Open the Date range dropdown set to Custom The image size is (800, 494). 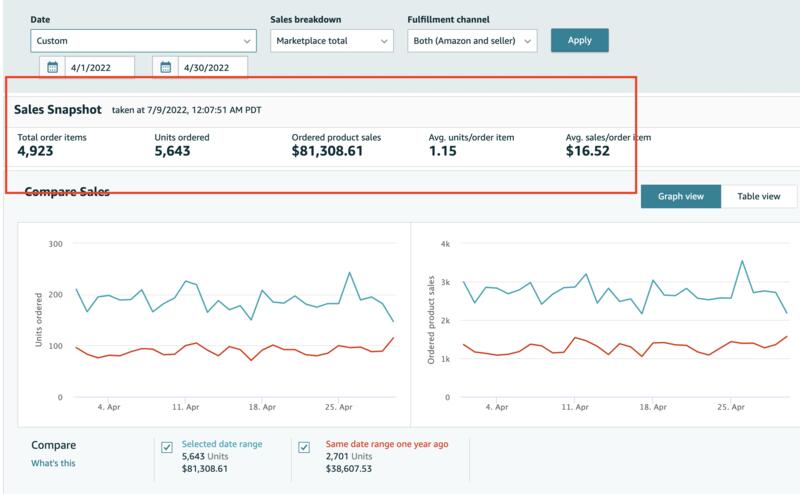coord(143,41)
